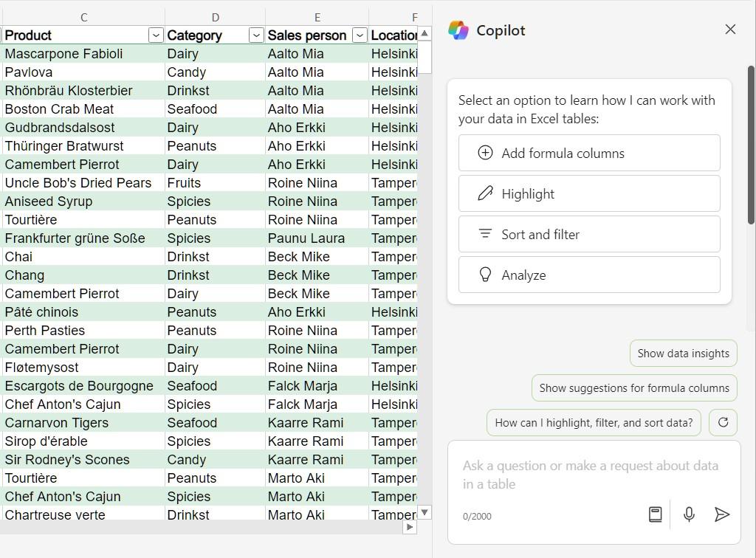Screen dimensions: 756x558
Task: Click the spreadsheet scroll down arrow
Action: (425, 512)
